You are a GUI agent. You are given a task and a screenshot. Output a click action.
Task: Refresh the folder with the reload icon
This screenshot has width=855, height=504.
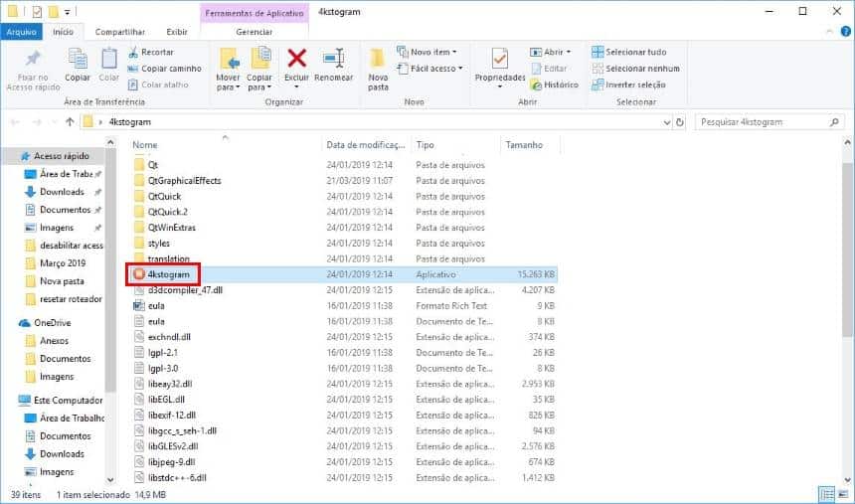click(x=680, y=122)
